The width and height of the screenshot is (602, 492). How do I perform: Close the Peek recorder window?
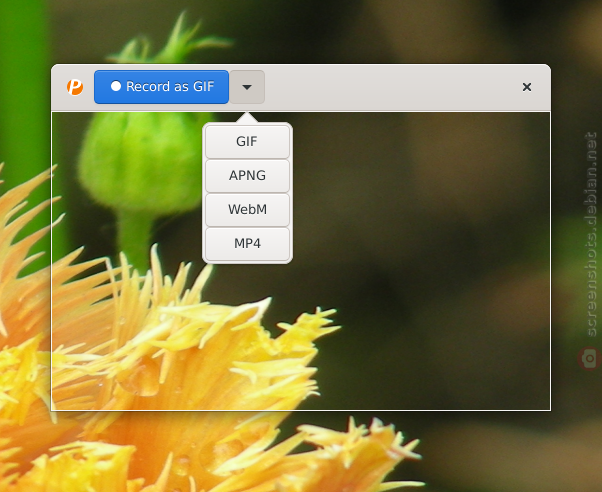pos(527,87)
